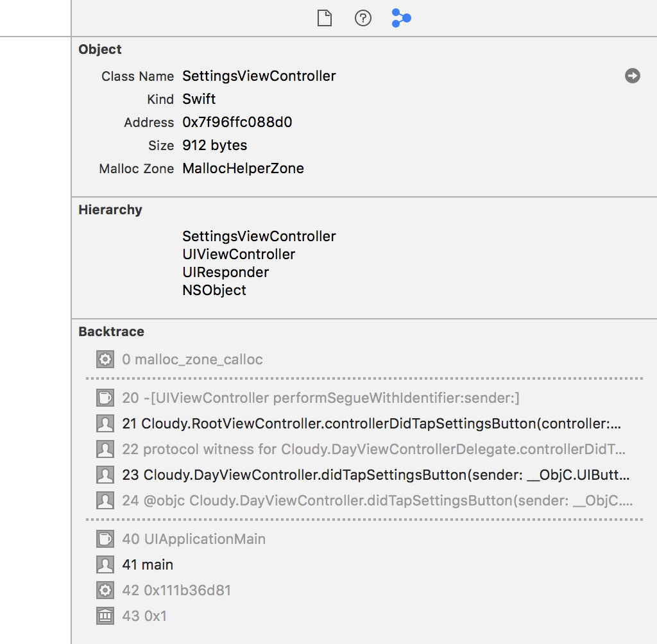Click the document icon next to UIApplicationMain
Image resolution: width=657 pixels, height=644 pixels.
coord(105,539)
